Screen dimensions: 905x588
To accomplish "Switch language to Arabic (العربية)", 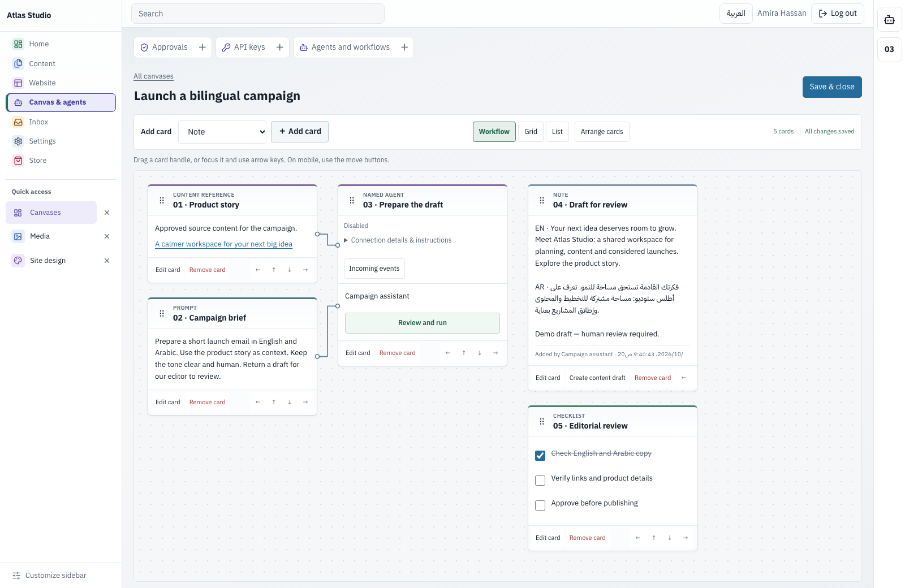I will [736, 14].
